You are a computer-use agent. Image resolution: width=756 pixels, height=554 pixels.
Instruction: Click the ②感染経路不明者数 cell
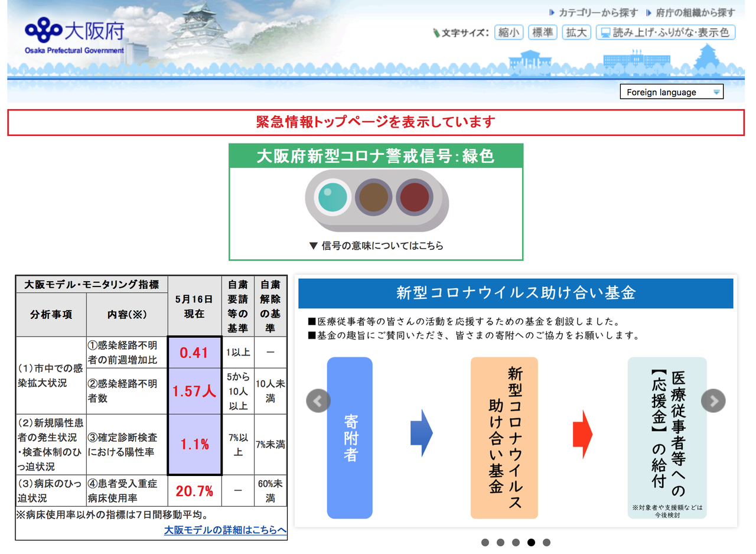(127, 391)
